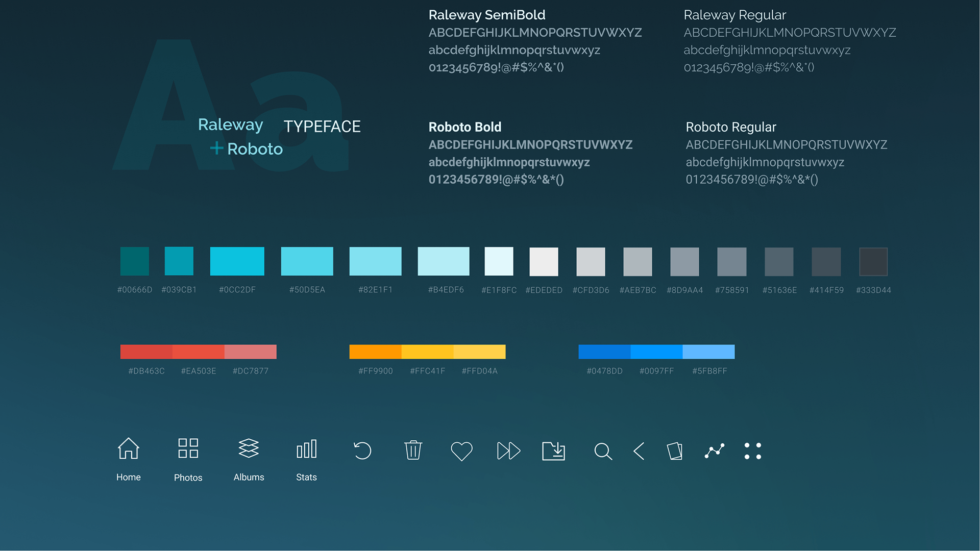Image resolution: width=980 pixels, height=551 pixels.
Task: Click the Home house icon
Action: pyautogui.click(x=128, y=448)
